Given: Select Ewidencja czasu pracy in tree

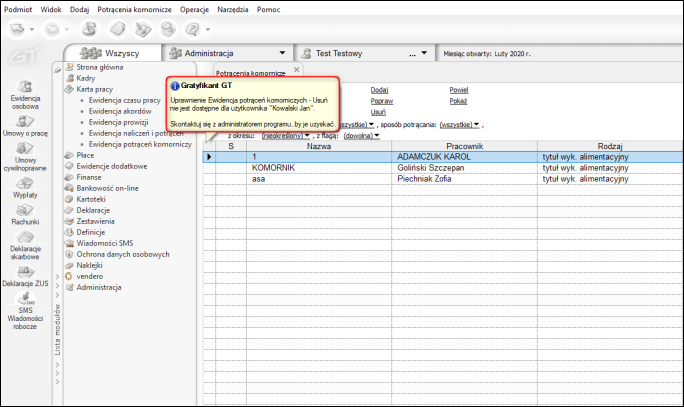Looking at the screenshot, I should click(124, 100).
